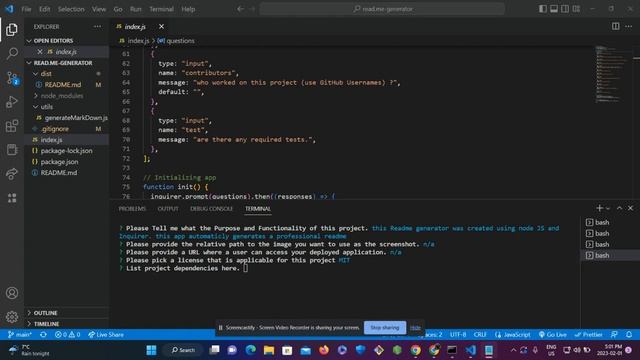The height and width of the screenshot is (360, 640).
Task: Click the main branch status bar item
Action: pyautogui.click(x=20, y=335)
